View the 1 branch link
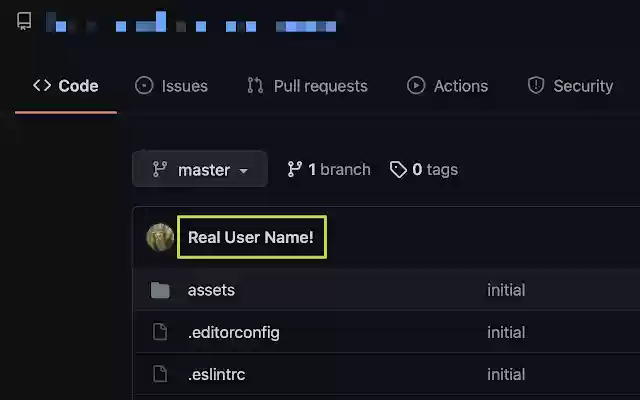 (x=329, y=169)
